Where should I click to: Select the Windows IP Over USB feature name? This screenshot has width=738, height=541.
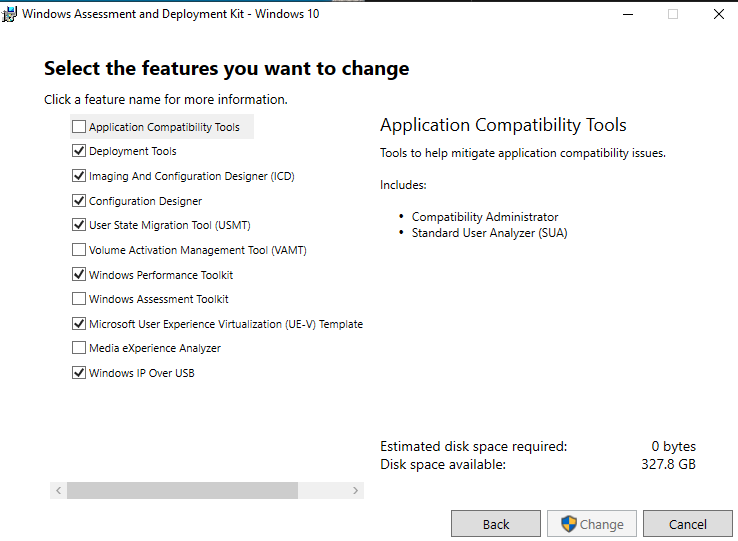coord(142,373)
